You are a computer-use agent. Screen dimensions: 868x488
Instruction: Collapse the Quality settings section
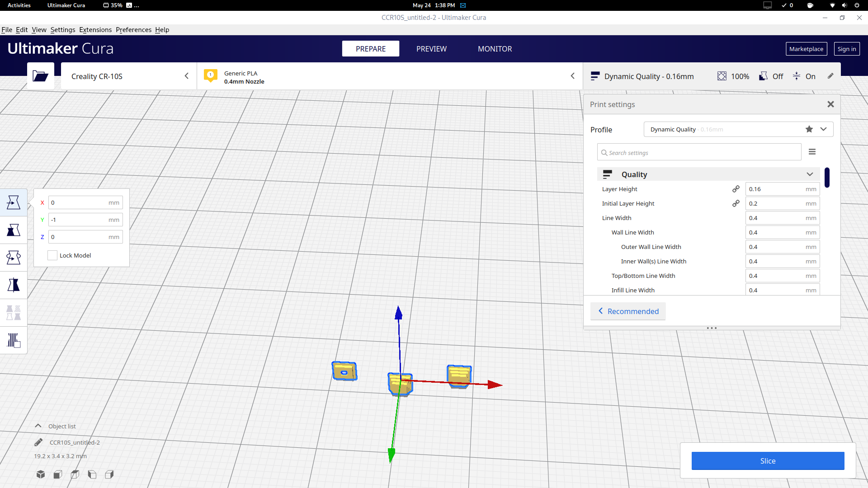(810, 174)
